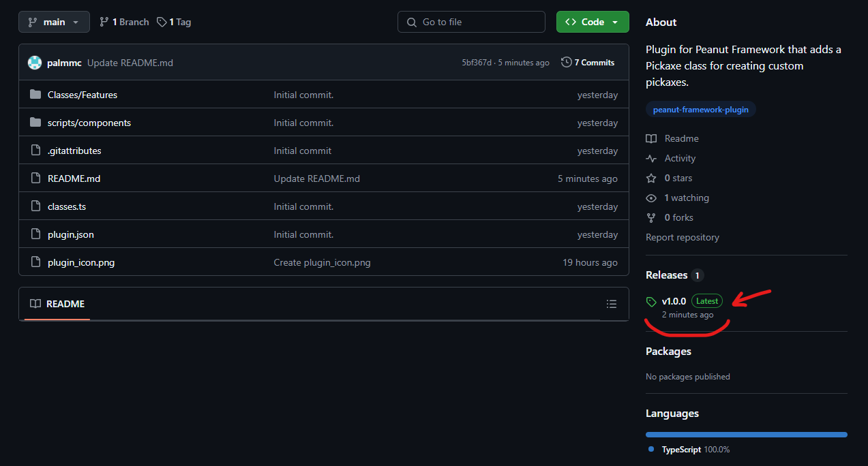Click the file icon beside plugin_icon.png
This screenshot has width=868, height=466.
[x=35, y=262]
